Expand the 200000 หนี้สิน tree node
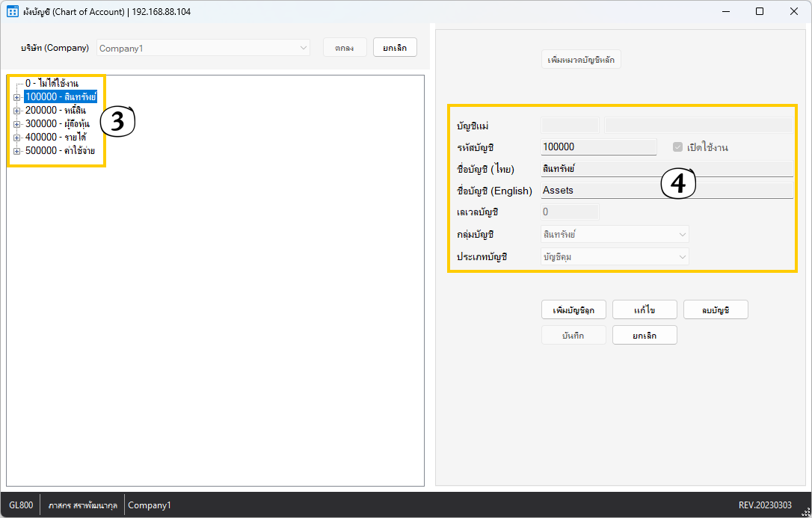Viewport: 812px width, 518px height. (x=16, y=111)
